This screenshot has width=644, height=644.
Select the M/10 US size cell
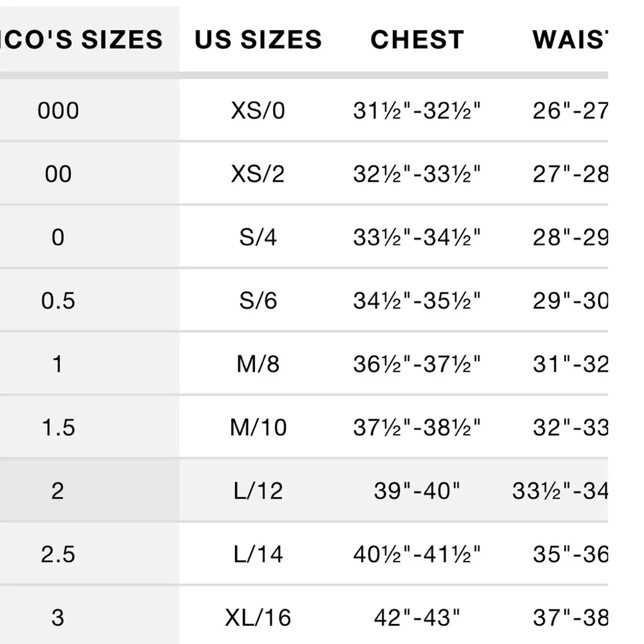(x=258, y=427)
